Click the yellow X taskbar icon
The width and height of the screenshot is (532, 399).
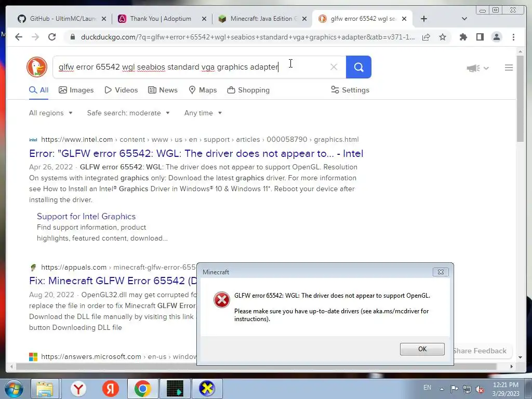pos(207,389)
